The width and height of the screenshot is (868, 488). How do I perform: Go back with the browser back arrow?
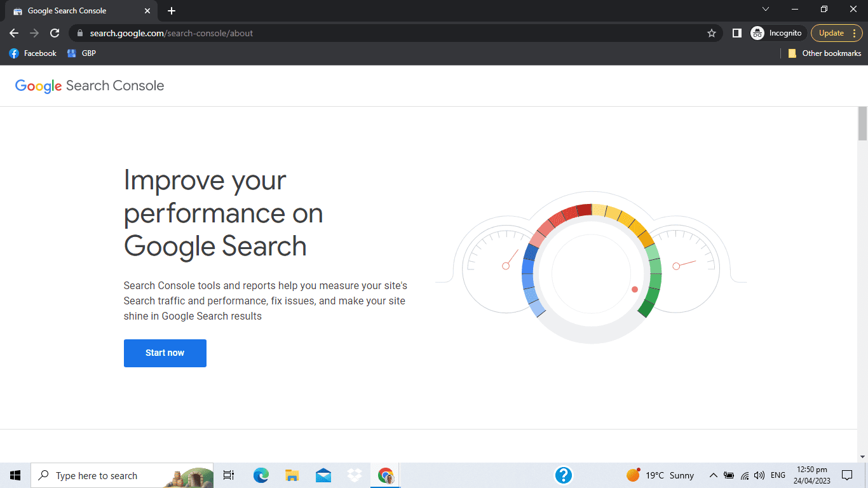tap(14, 33)
